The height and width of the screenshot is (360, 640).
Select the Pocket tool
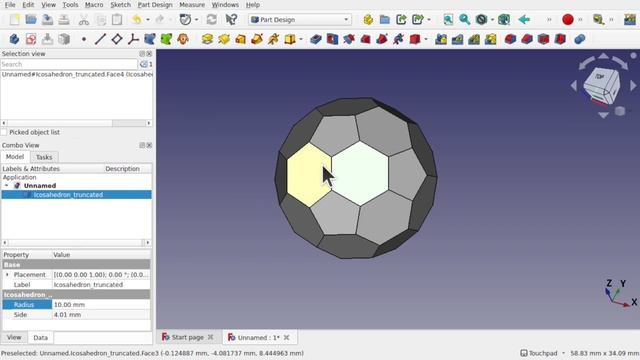pos(316,39)
